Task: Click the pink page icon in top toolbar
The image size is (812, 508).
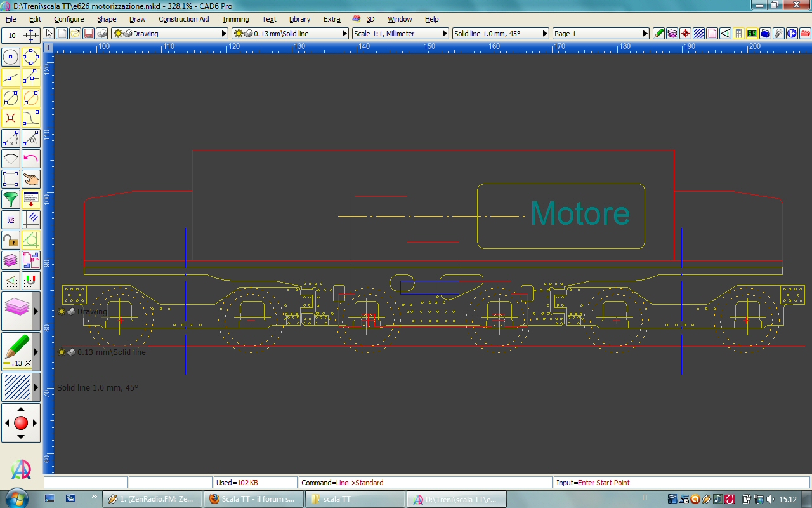Action: [x=712, y=34]
